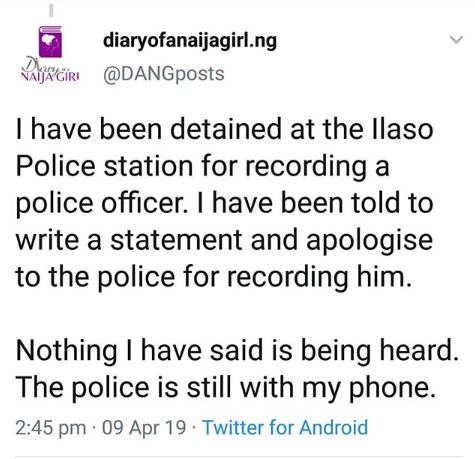Open diaryofanaijagirl.ng profile name

pos(190,41)
